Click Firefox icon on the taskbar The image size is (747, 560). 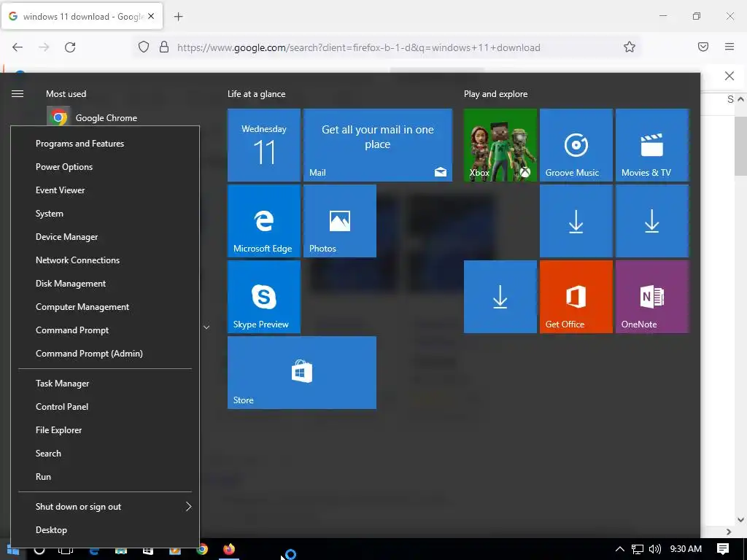(229, 550)
